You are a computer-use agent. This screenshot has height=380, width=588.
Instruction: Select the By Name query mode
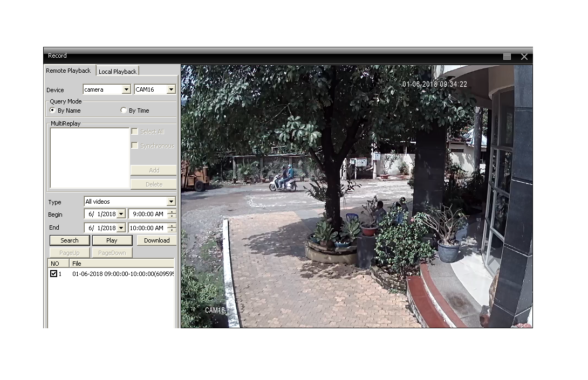53,110
